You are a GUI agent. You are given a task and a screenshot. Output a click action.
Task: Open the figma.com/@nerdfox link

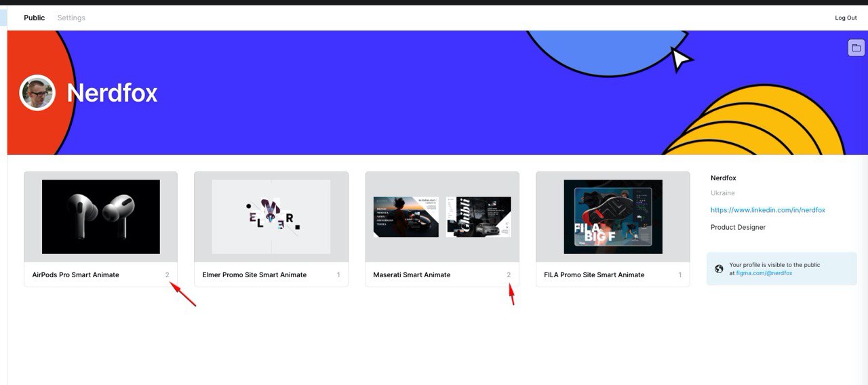[764, 273]
